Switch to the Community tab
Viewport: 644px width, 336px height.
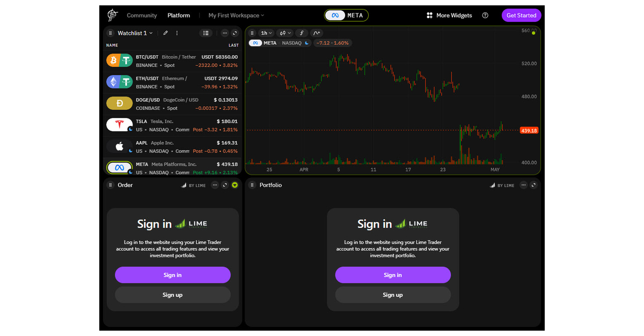142,15
